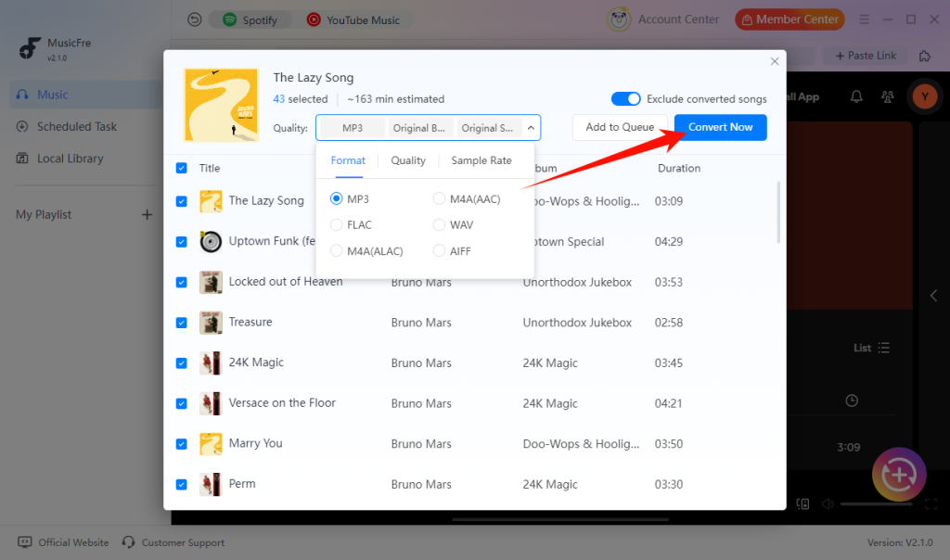Close the conversion dialog
The width and height of the screenshot is (950, 560).
[775, 61]
